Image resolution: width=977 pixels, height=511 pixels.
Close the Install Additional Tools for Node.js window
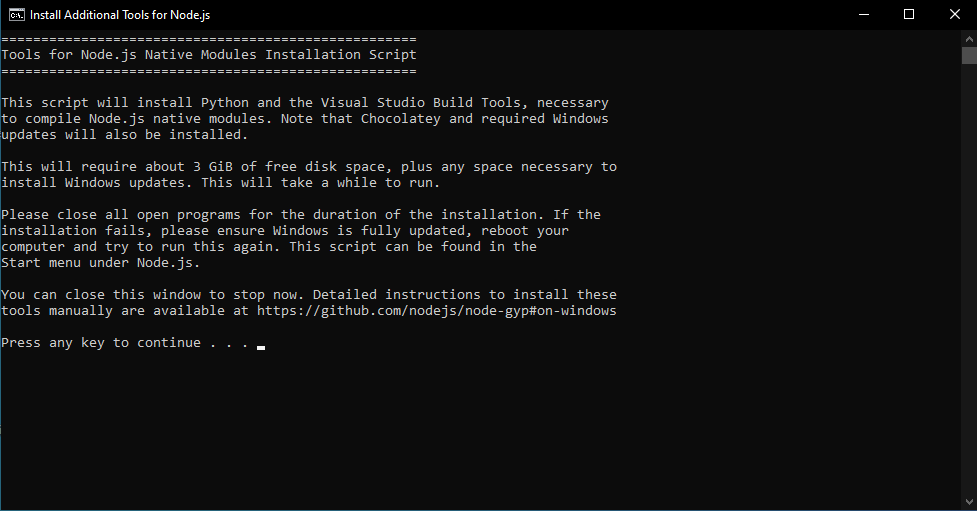coord(955,14)
